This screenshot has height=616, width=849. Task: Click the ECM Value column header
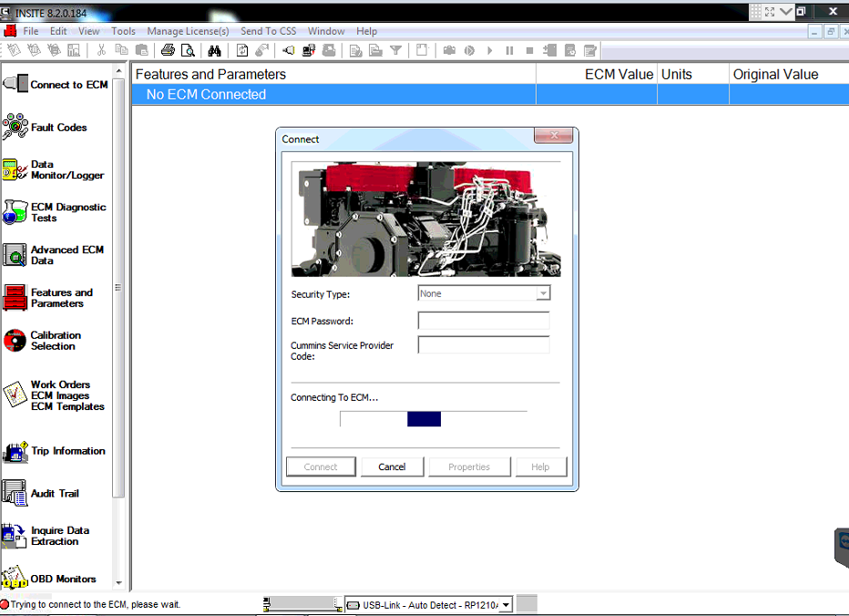[x=596, y=74]
